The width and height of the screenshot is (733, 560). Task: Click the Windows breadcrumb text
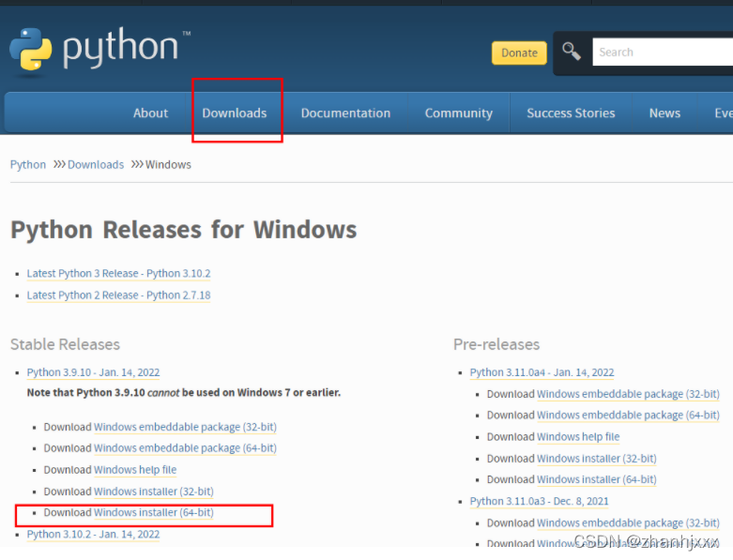(x=168, y=165)
